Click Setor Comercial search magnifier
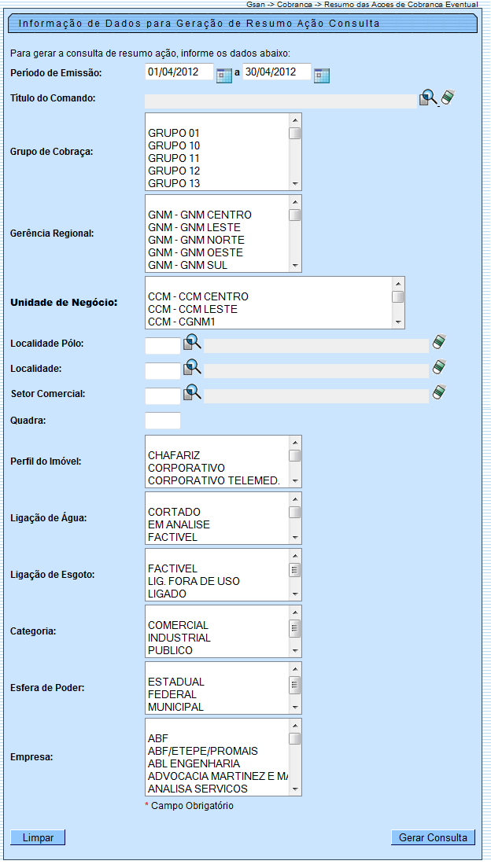The height and width of the screenshot is (868, 491). (193, 393)
